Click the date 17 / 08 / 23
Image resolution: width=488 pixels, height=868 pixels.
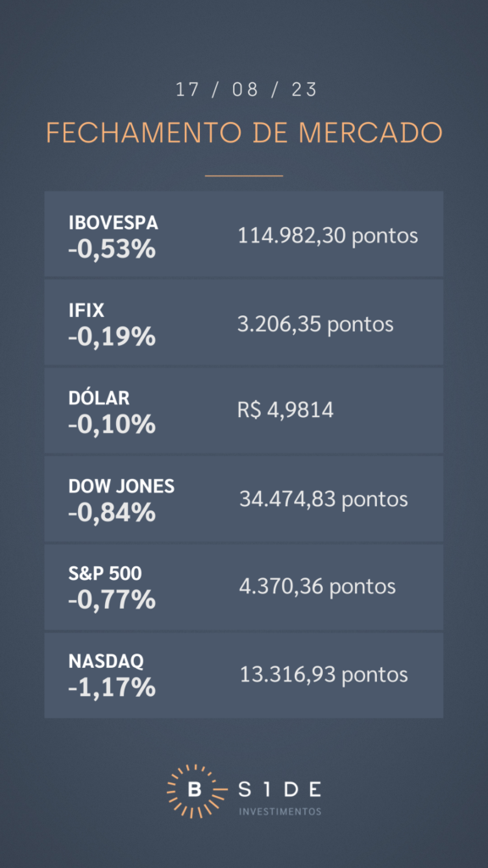point(247,90)
